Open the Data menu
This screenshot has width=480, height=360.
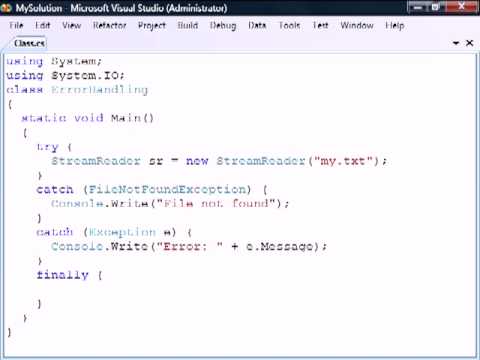(257, 25)
